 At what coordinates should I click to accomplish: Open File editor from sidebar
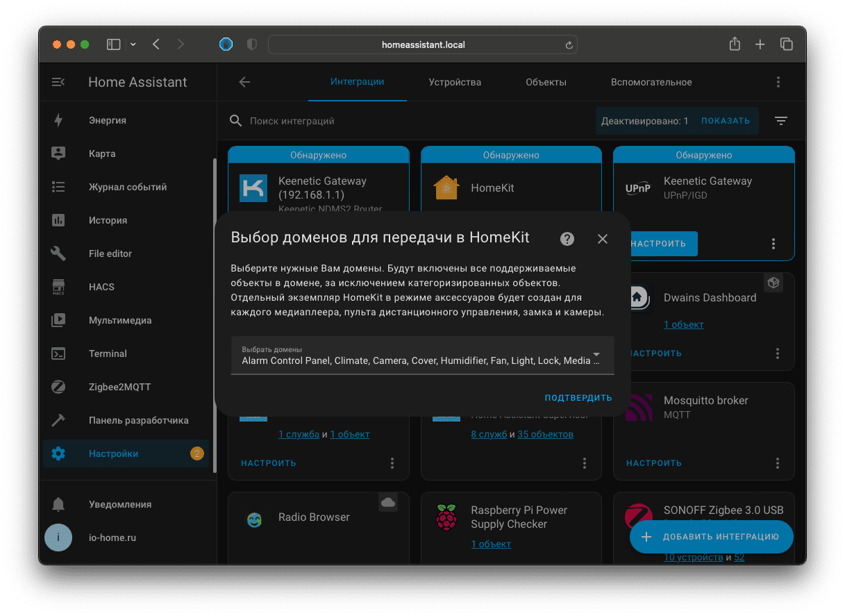pyautogui.click(x=126, y=253)
